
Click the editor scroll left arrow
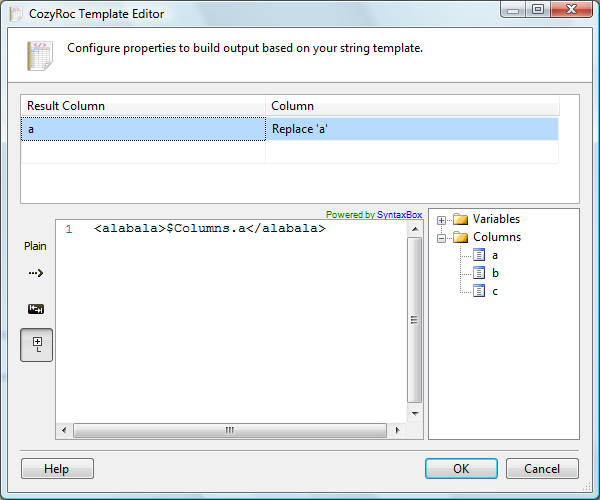click(64, 430)
